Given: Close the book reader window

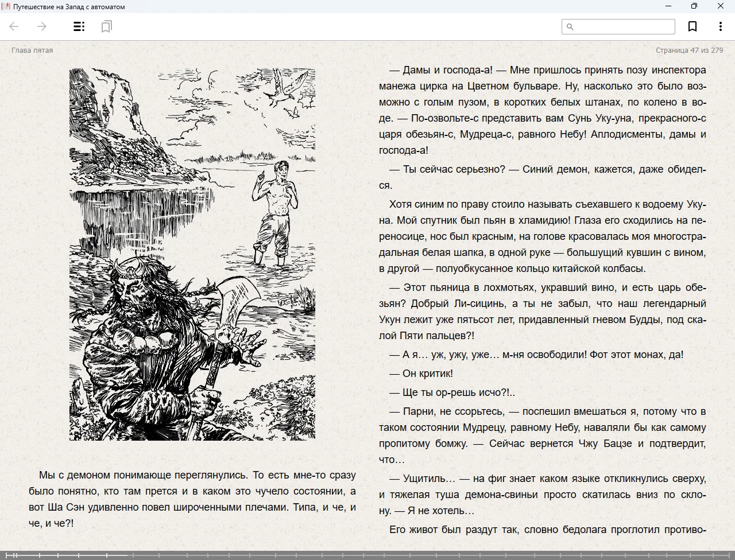Looking at the screenshot, I should [721, 6].
